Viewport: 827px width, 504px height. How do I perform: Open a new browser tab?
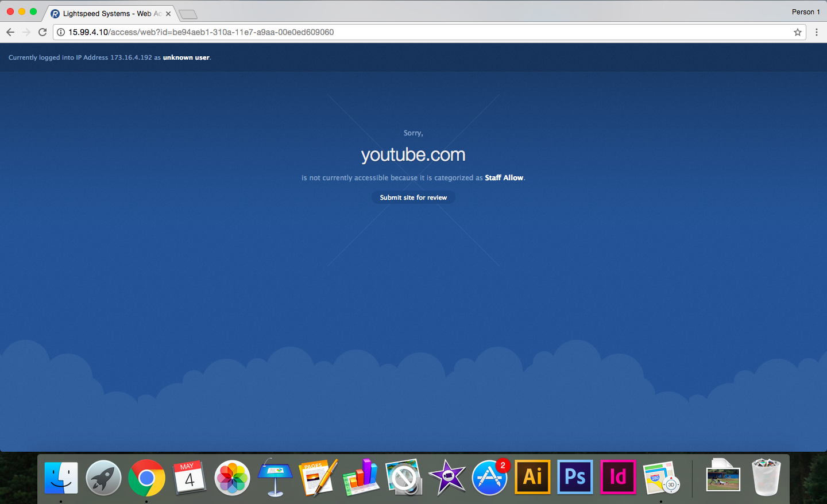point(188,14)
